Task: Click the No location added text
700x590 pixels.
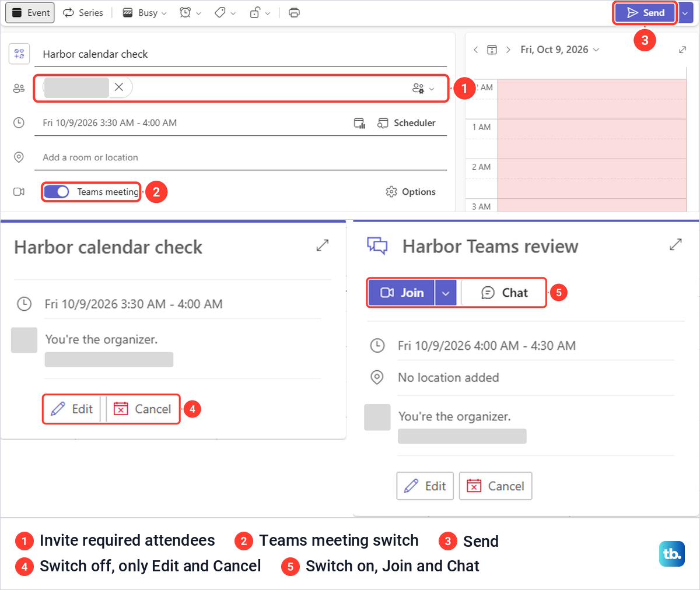Action: click(449, 378)
